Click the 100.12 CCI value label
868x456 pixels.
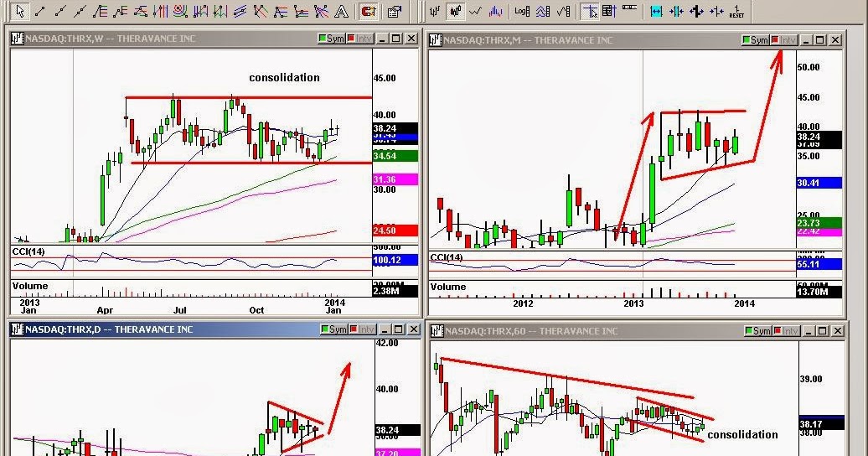[x=395, y=260]
